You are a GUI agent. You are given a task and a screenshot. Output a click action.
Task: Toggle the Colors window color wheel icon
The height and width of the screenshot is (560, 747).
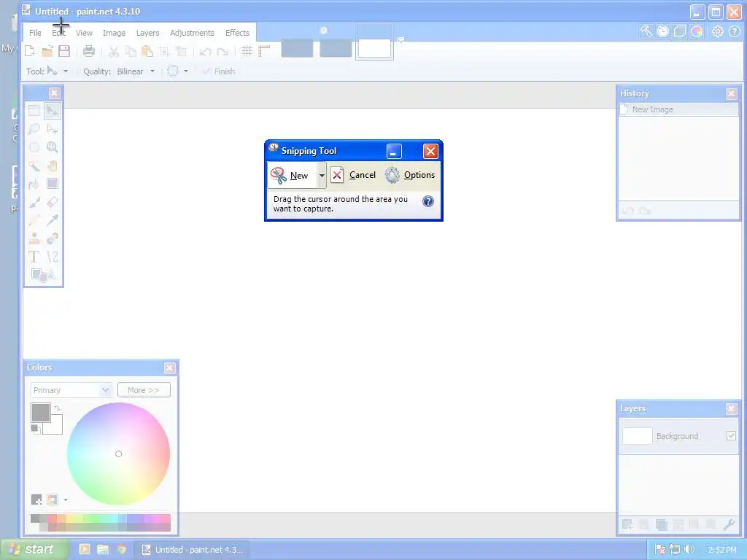point(697,31)
